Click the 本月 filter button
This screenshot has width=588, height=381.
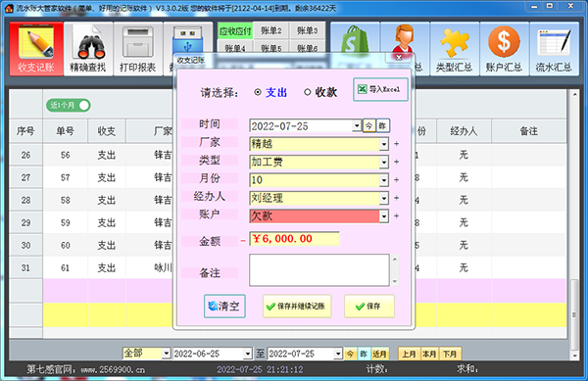pos(429,354)
